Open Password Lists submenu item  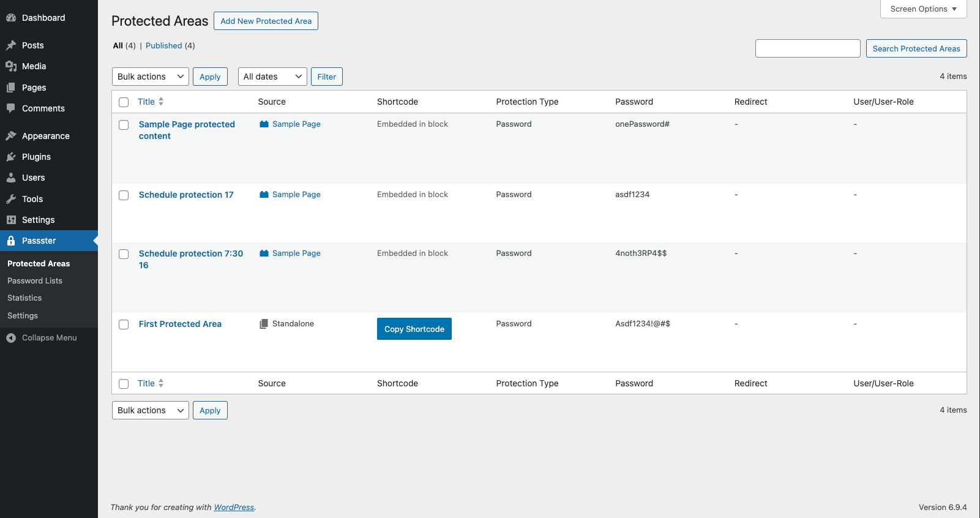coord(35,280)
